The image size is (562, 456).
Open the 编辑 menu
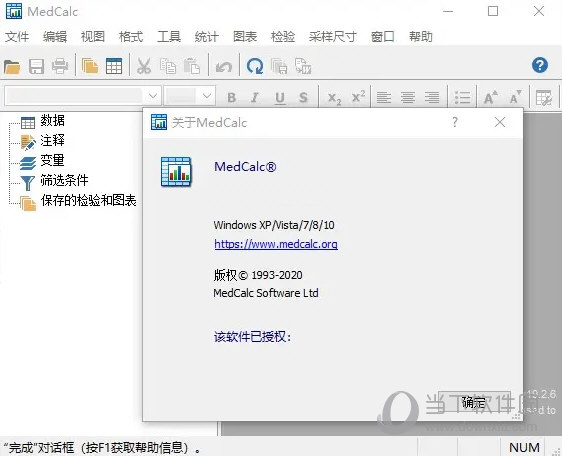tap(55, 37)
